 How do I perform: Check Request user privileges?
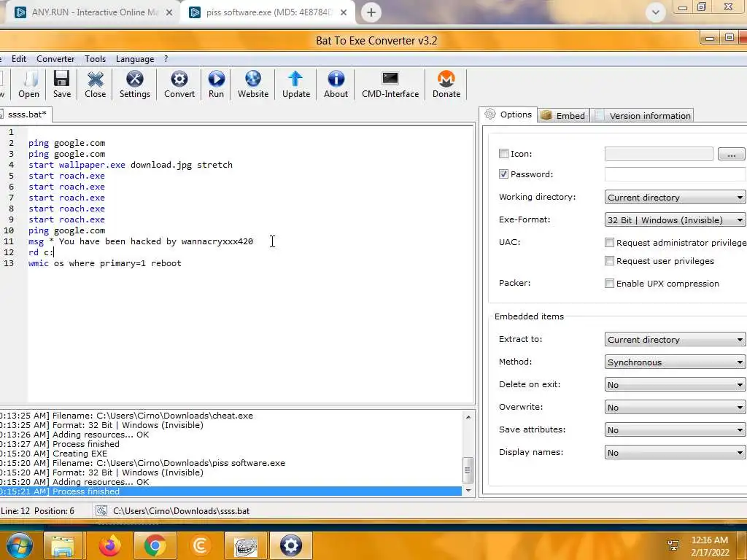[x=609, y=260]
